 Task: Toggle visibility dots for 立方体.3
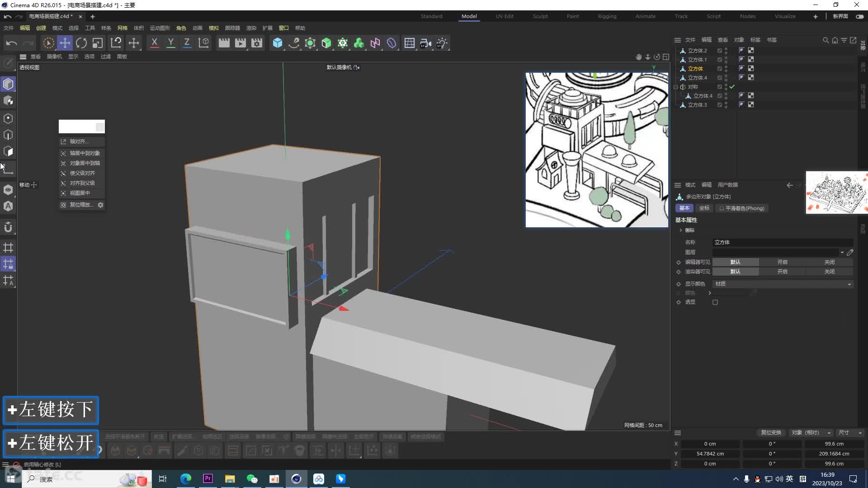pos(726,105)
